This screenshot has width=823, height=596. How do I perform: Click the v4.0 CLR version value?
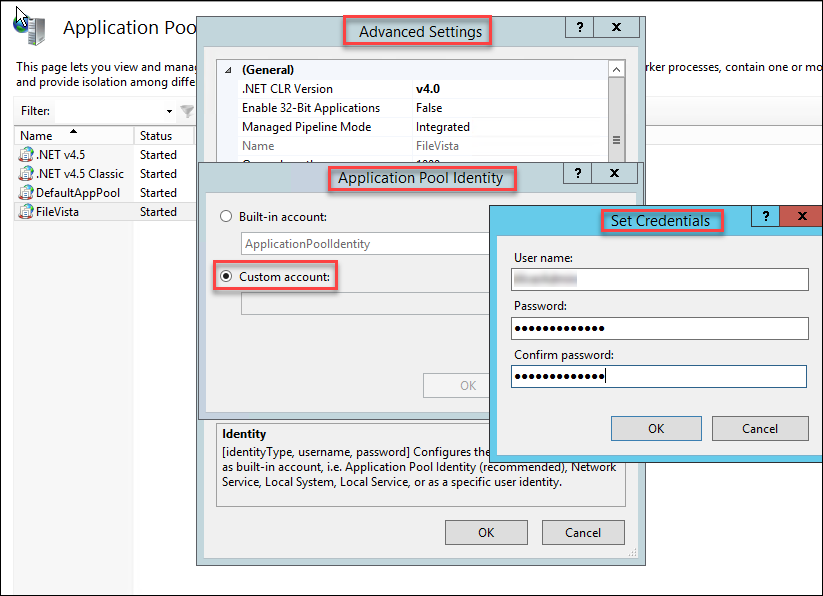click(428, 89)
